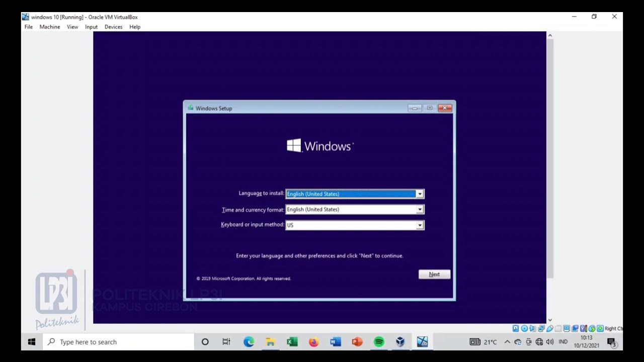Click the mouse integration status icon

point(592,328)
